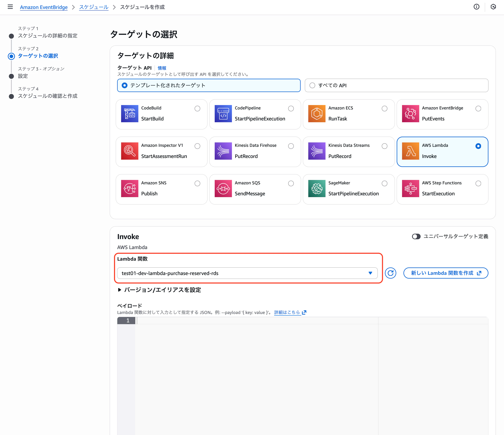Toggle the ユニバーサルターゲット定義 switch
504x435 pixels.
[x=416, y=236]
